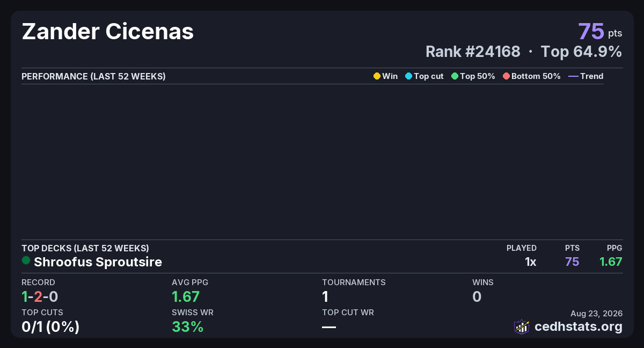Open the cedhstats.org site link
Image resolution: width=644 pixels, height=348 pixels.
click(x=579, y=327)
